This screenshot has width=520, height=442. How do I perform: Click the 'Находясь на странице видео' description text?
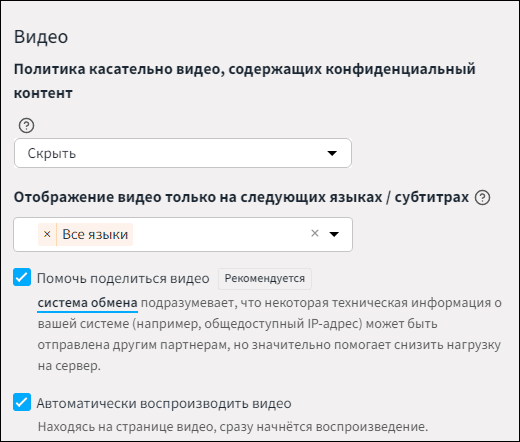[x=233, y=427]
